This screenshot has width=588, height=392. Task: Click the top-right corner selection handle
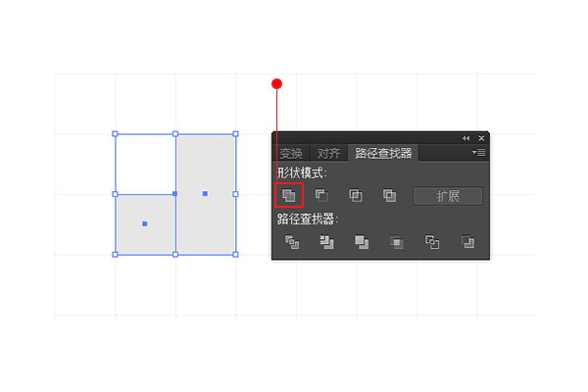coord(235,134)
